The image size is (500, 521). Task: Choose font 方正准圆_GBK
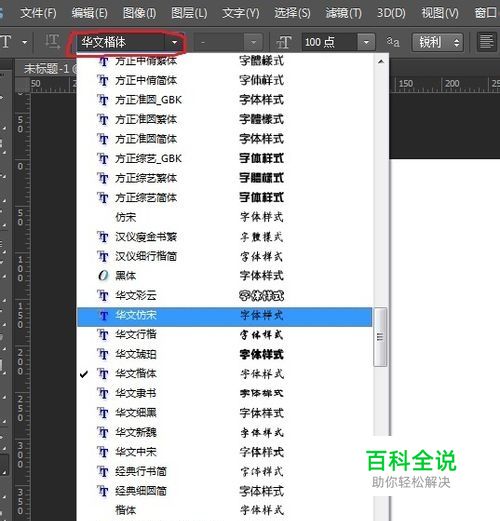[x=224, y=100]
